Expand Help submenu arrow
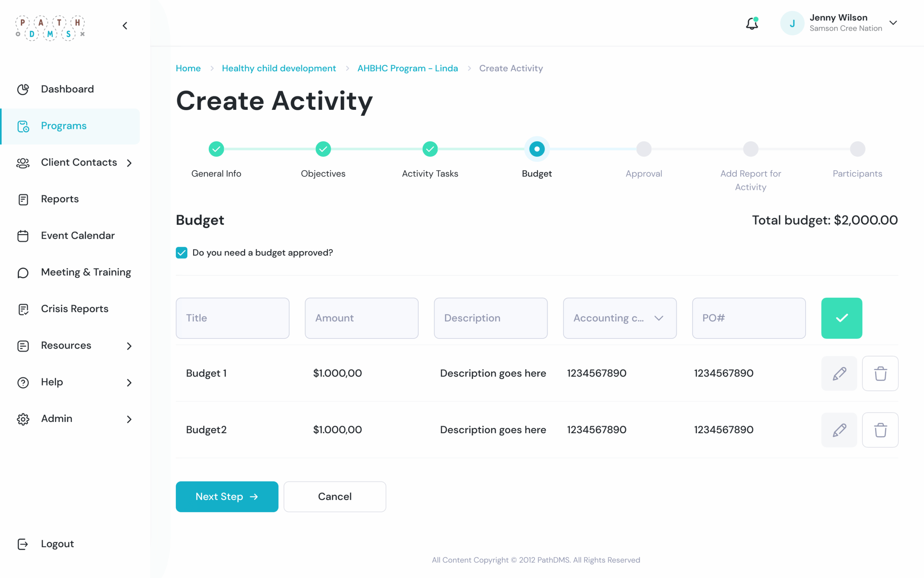Image resolution: width=924 pixels, height=578 pixels. click(129, 383)
